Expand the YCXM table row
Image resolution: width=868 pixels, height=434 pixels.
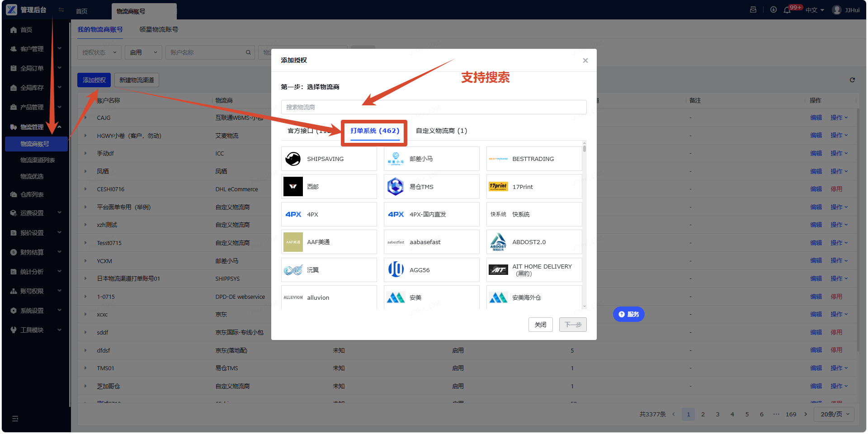click(85, 261)
